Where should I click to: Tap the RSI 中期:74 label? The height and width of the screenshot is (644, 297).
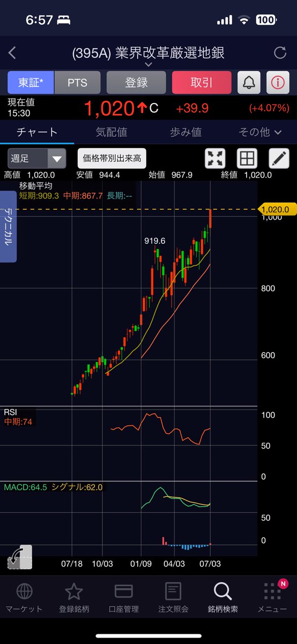point(18,422)
